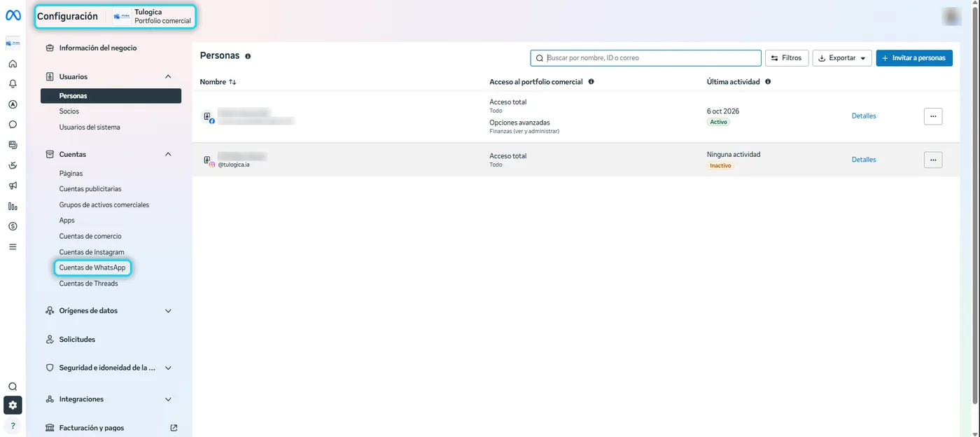Click the Inactivo status badge
980x437 pixels.
point(720,166)
